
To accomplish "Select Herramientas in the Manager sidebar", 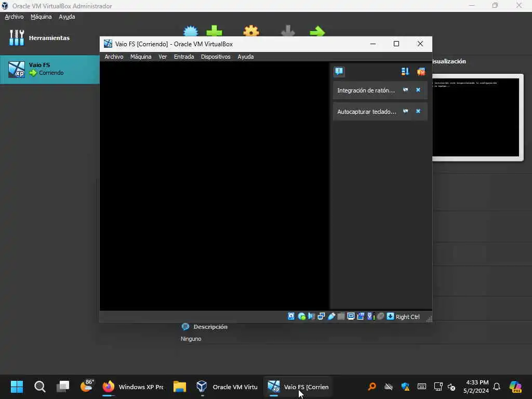I will (x=49, y=37).
